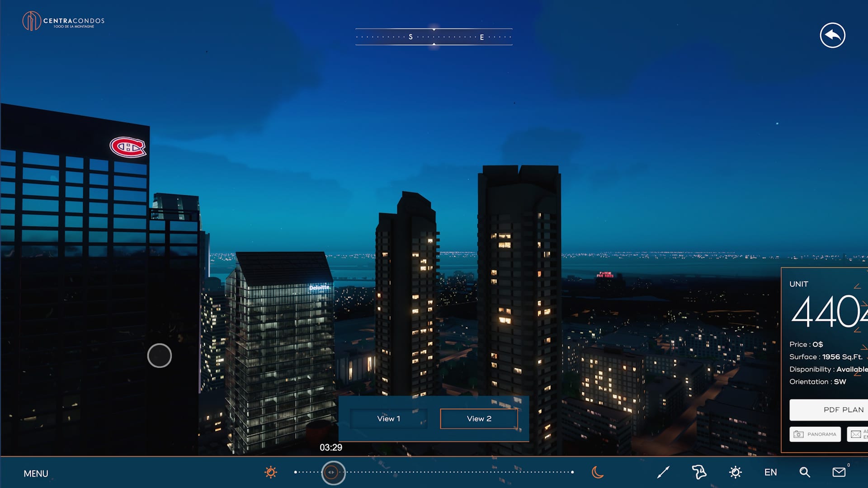Click the Centra Condos logo
Viewport: 868px width, 488px height.
coord(63,21)
